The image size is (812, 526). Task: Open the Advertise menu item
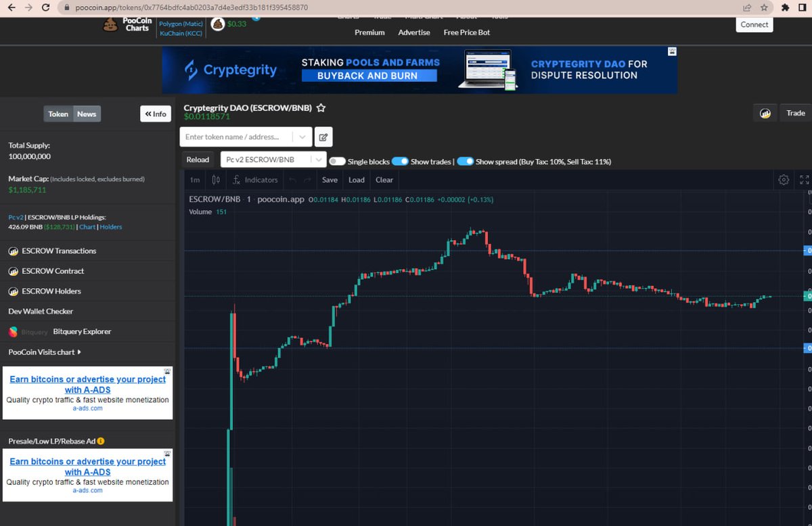(414, 32)
